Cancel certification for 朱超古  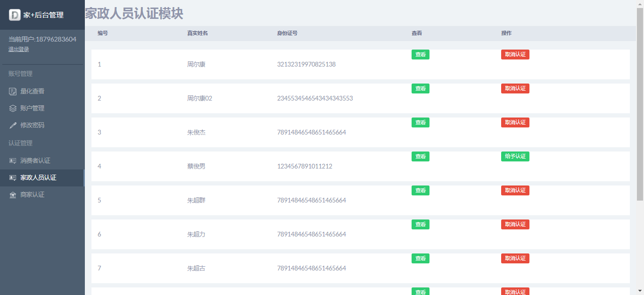[515, 258]
